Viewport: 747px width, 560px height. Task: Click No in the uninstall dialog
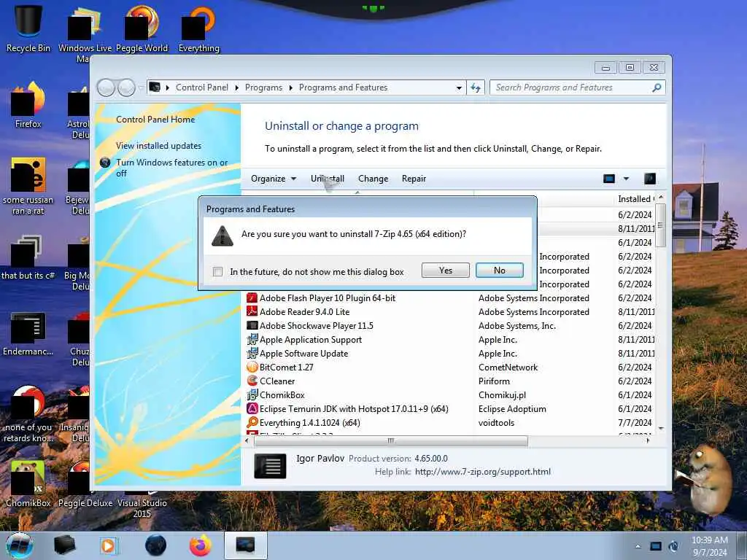click(499, 270)
